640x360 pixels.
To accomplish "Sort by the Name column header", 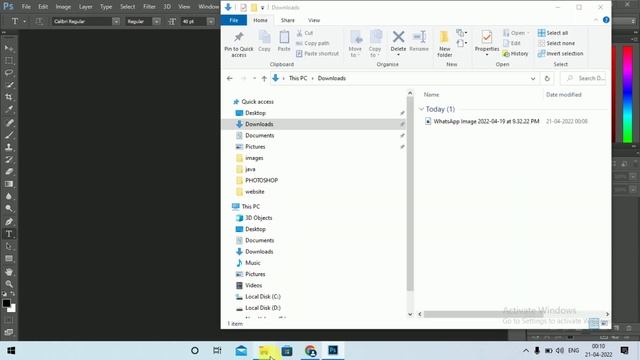I will (431, 95).
